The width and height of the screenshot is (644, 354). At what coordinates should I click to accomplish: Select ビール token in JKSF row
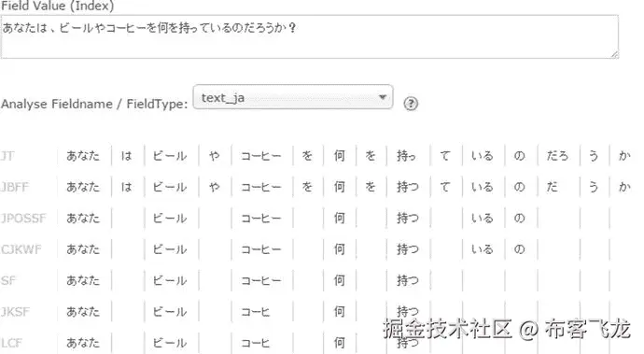[170, 312]
